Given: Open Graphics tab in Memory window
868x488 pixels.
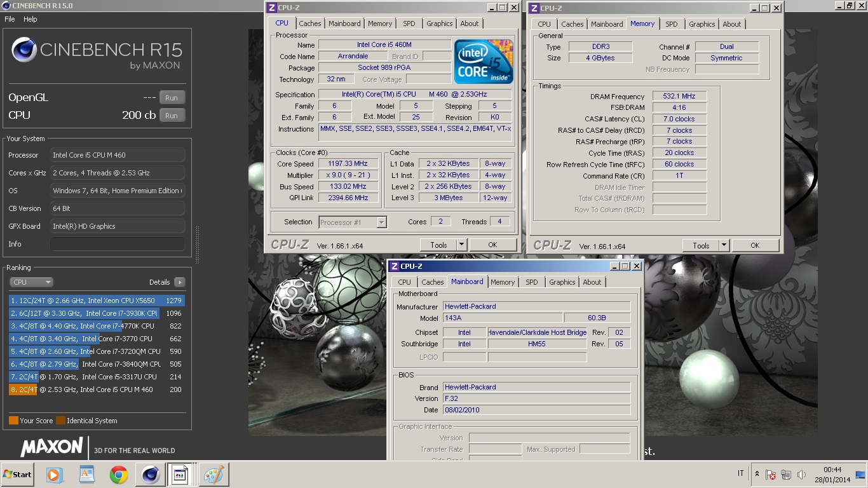Looking at the screenshot, I should click(702, 24).
